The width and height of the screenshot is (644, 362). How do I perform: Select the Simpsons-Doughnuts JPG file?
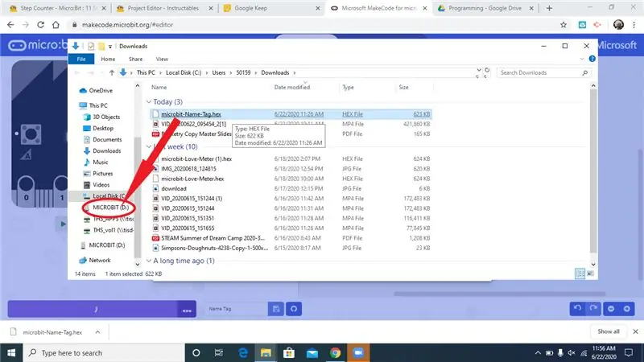214,248
